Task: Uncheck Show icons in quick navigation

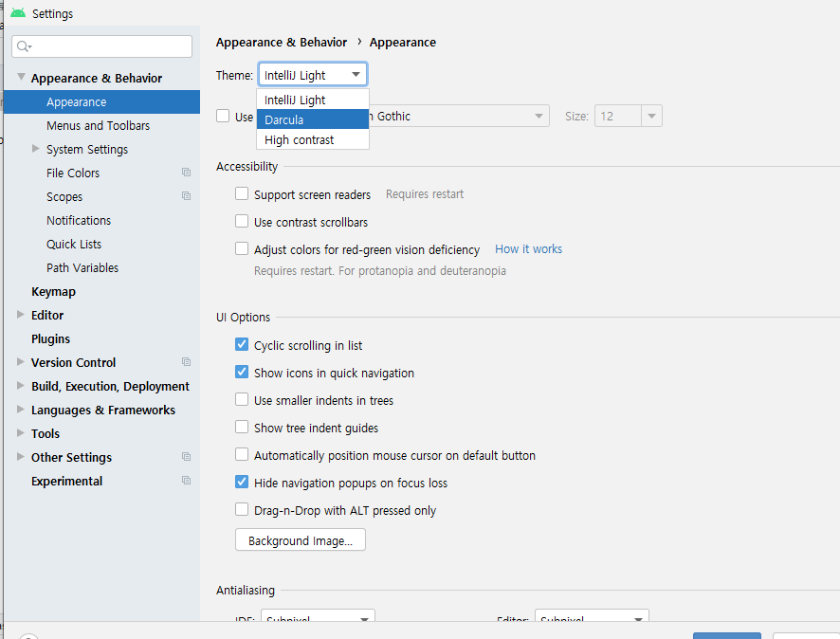Action: [x=242, y=373]
